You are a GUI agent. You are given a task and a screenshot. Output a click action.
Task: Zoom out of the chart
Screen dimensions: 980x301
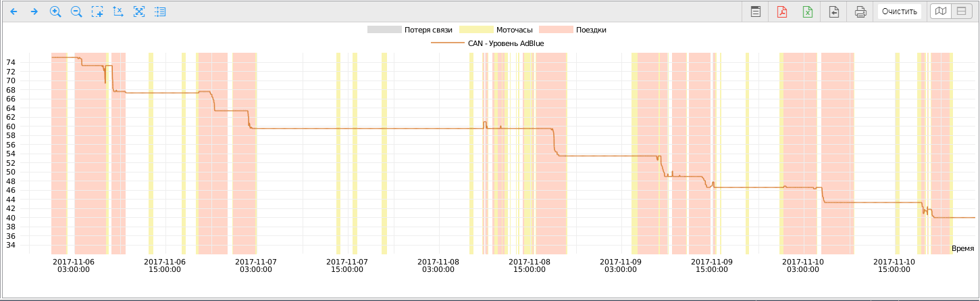76,11
